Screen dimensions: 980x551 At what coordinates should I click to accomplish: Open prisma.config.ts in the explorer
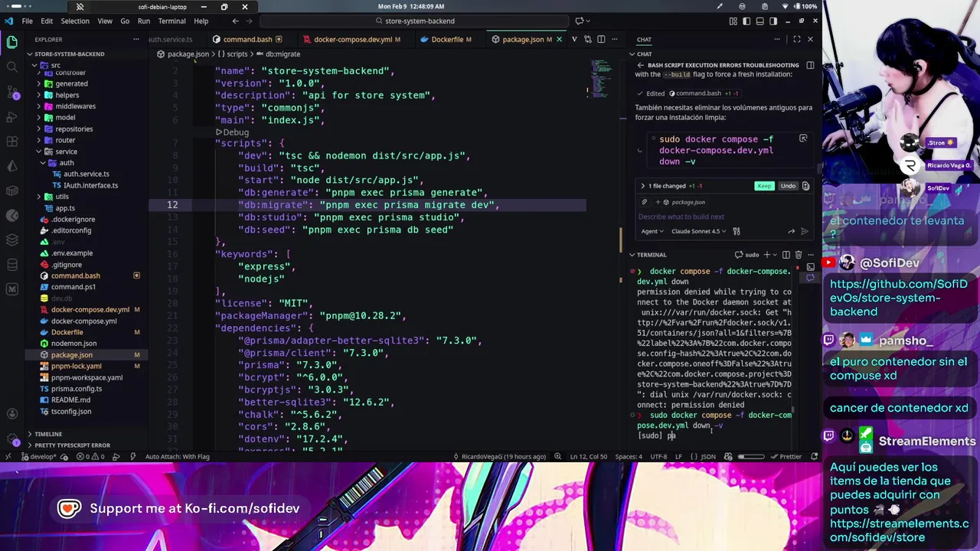point(76,389)
